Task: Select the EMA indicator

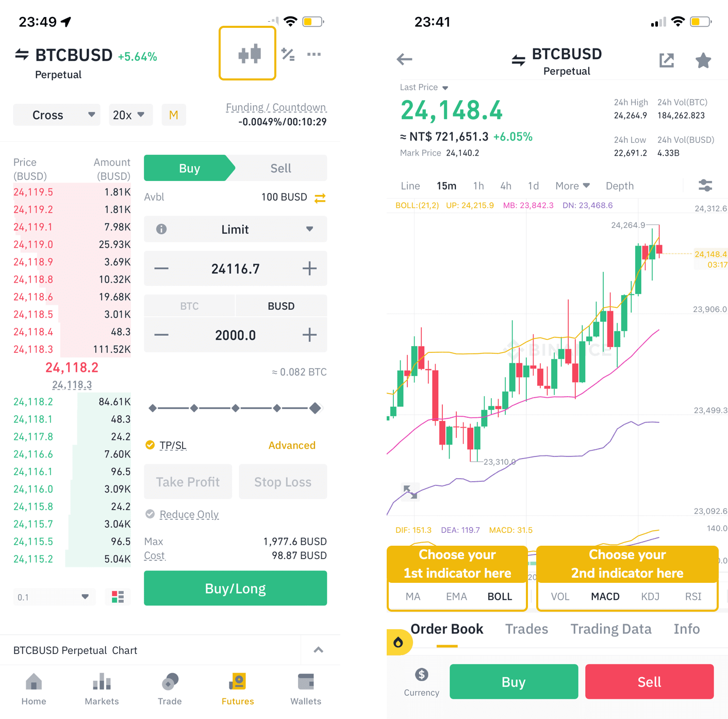Action: (x=456, y=597)
